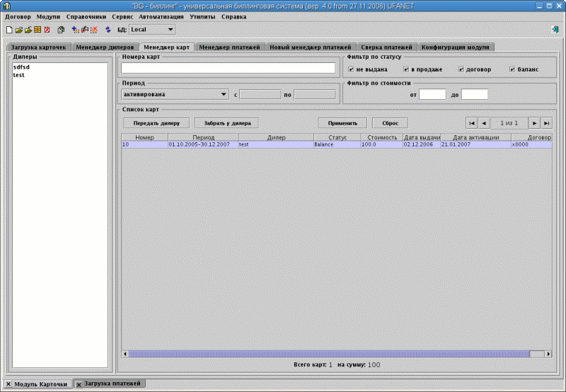Open the БД 'Local' database dropdown
This screenshot has width=566, height=392.
pyautogui.click(x=152, y=30)
